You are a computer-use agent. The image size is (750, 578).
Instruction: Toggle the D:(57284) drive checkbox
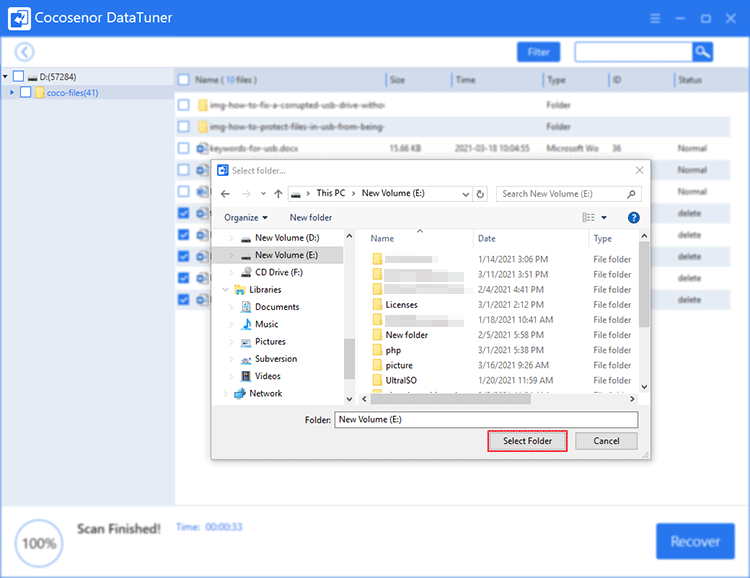pyautogui.click(x=18, y=76)
